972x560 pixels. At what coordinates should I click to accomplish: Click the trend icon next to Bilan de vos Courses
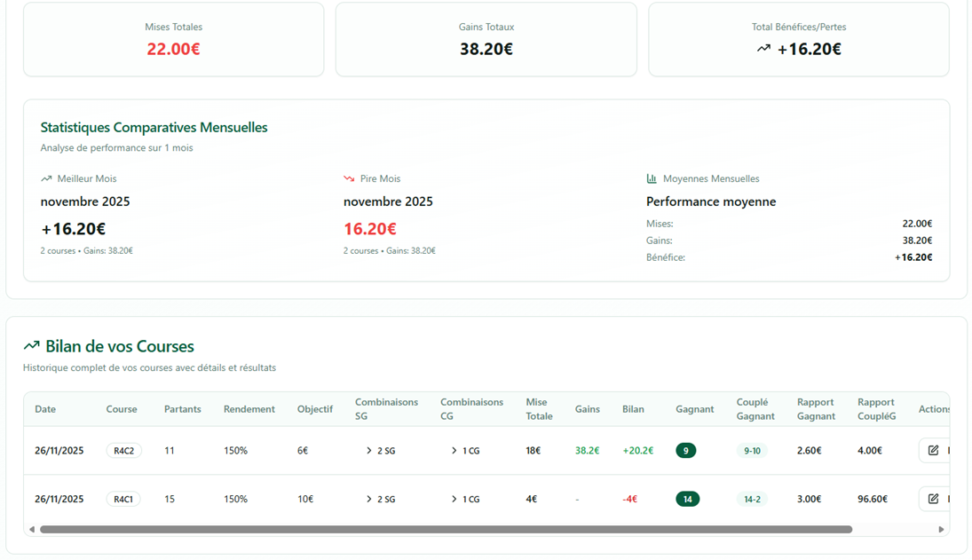[x=32, y=346]
